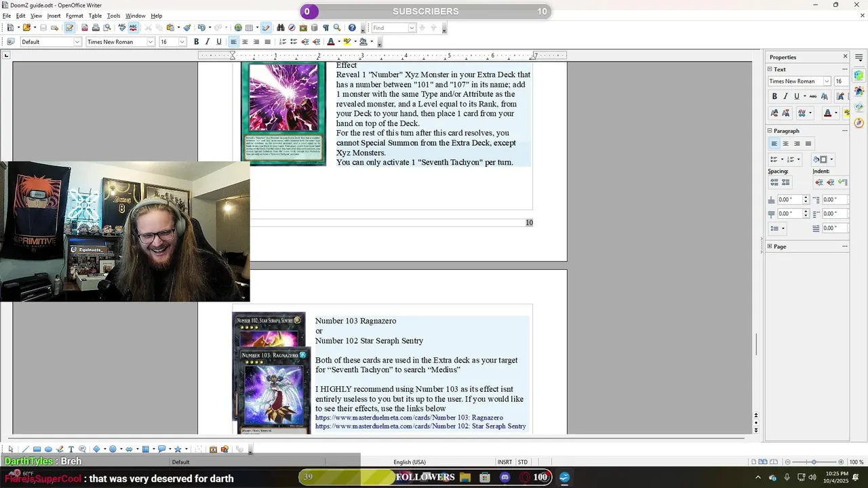Run Spelling and Grammar check icon
The width and height of the screenshot is (868, 488).
pyautogui.click(x=122, y=28)
